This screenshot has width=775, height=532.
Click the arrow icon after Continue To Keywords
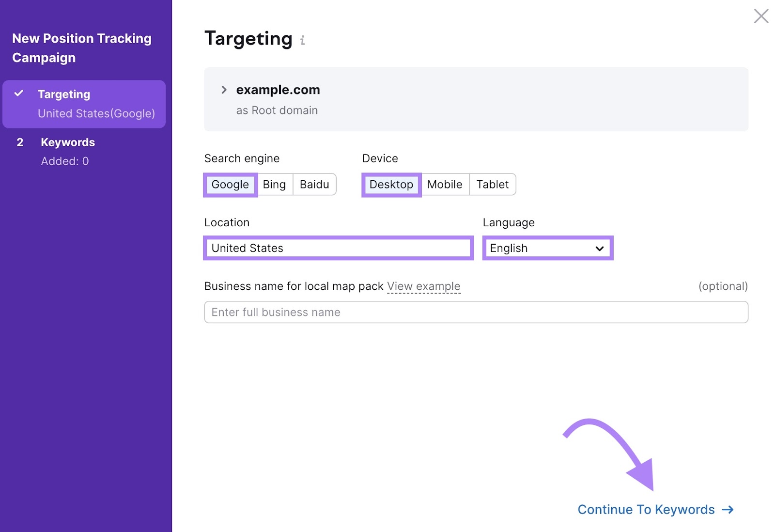coord(728,510)
